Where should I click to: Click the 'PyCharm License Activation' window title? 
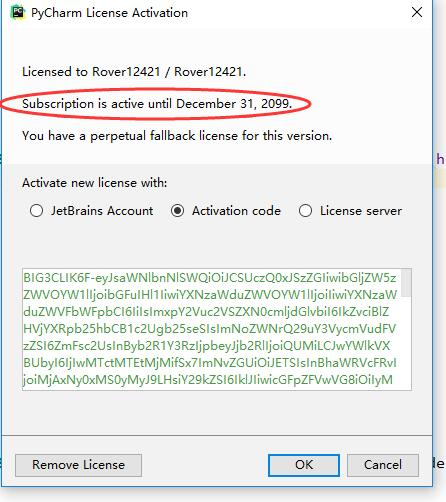click(109, 13)
